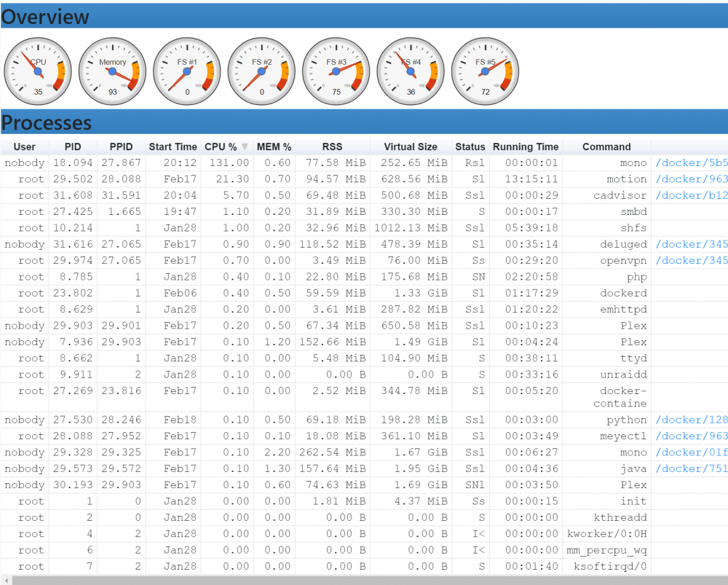The width and height of the screenshot is (728, 585).
Task: Select running time 13:15:11
Action: click(x=531, y=179)
